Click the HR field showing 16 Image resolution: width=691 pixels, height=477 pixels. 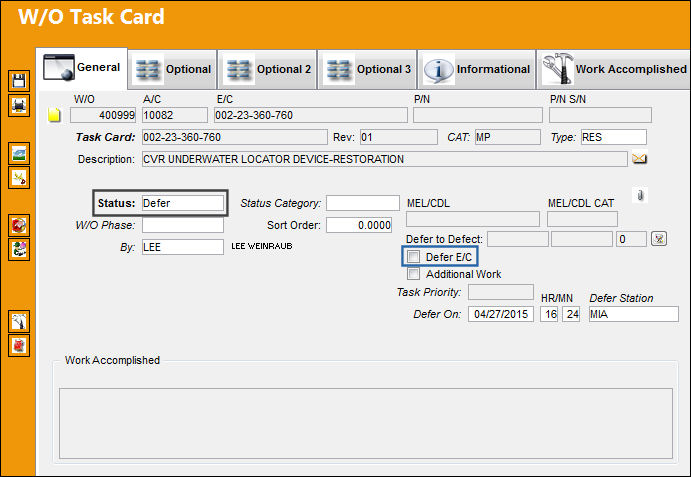click(549, 314)
